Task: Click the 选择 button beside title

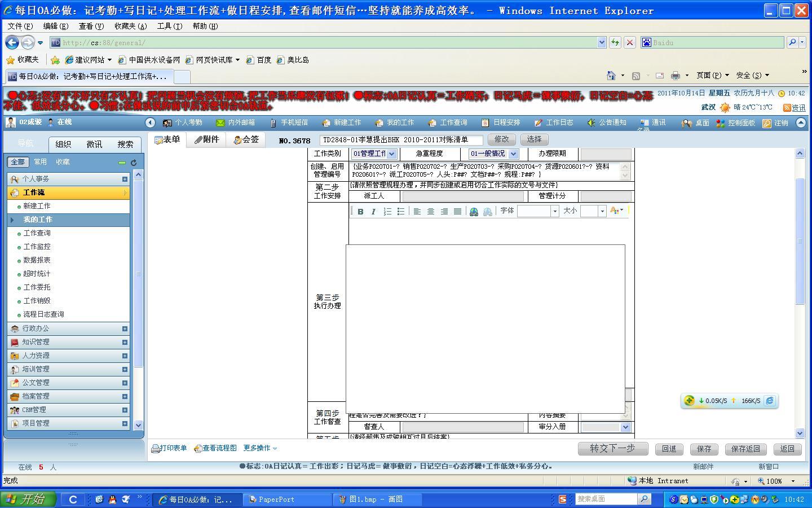Action: [534, 139]
